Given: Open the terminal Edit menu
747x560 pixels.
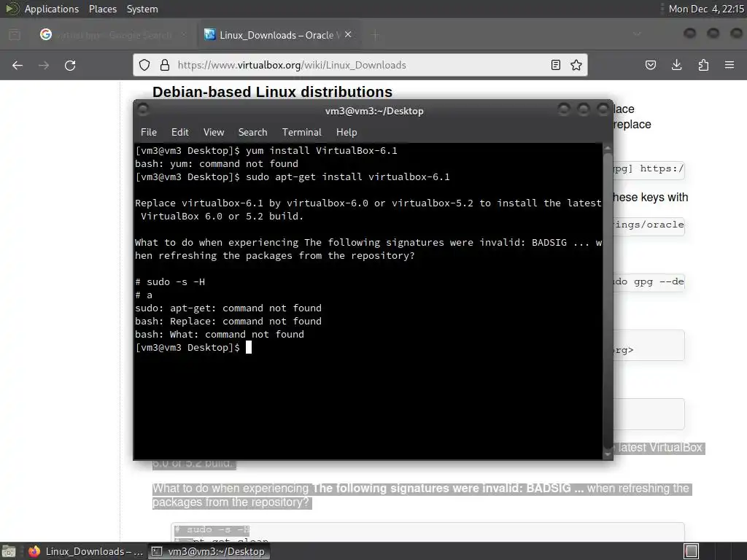Looking at the screenshot, I should click(179, 133).
